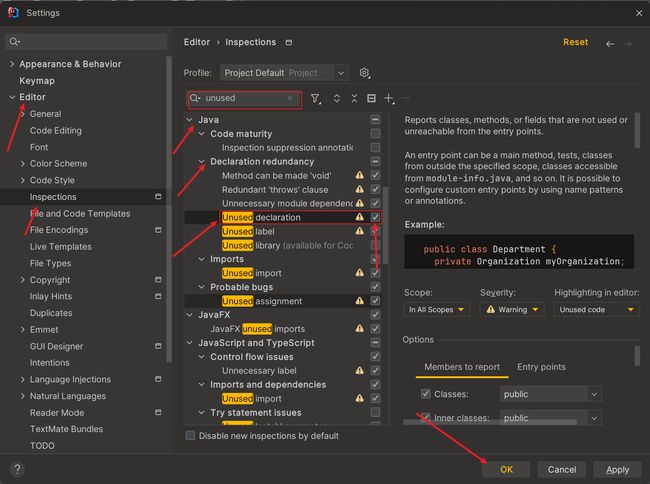Click the sidebar settings list scrollbar
Viewport: 650px width, 484px height.
[x=169, y=209]
